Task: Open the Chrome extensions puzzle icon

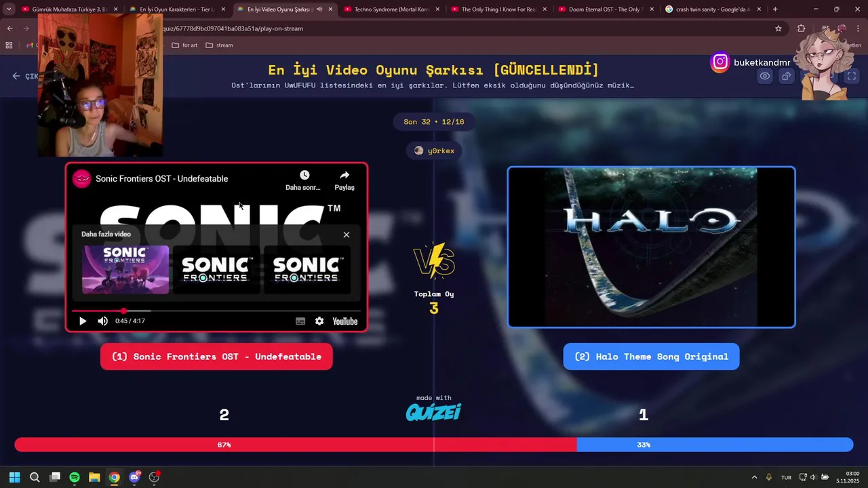Action: pos(802,28)
